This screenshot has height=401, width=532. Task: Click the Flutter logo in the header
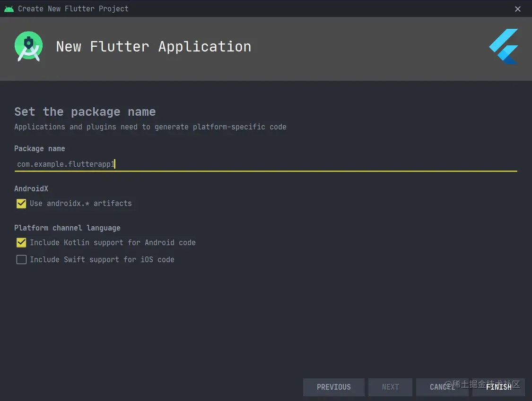tap(504, 46)
